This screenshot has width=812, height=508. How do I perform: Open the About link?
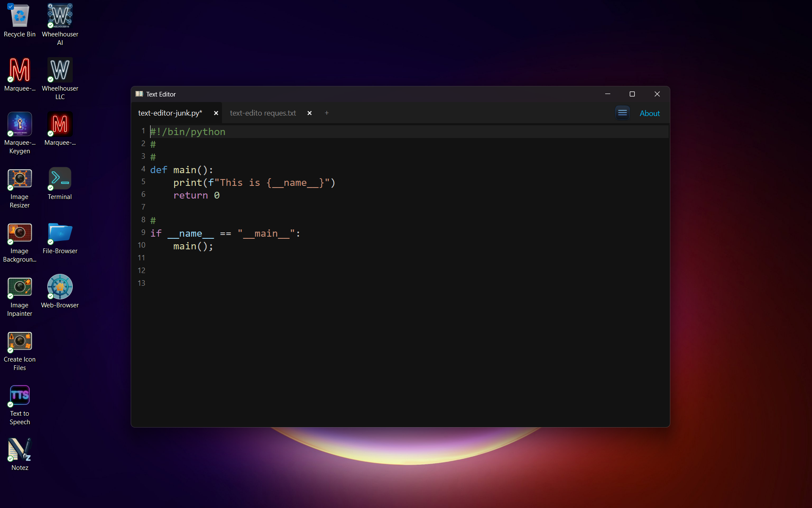(x=650, y=113)
